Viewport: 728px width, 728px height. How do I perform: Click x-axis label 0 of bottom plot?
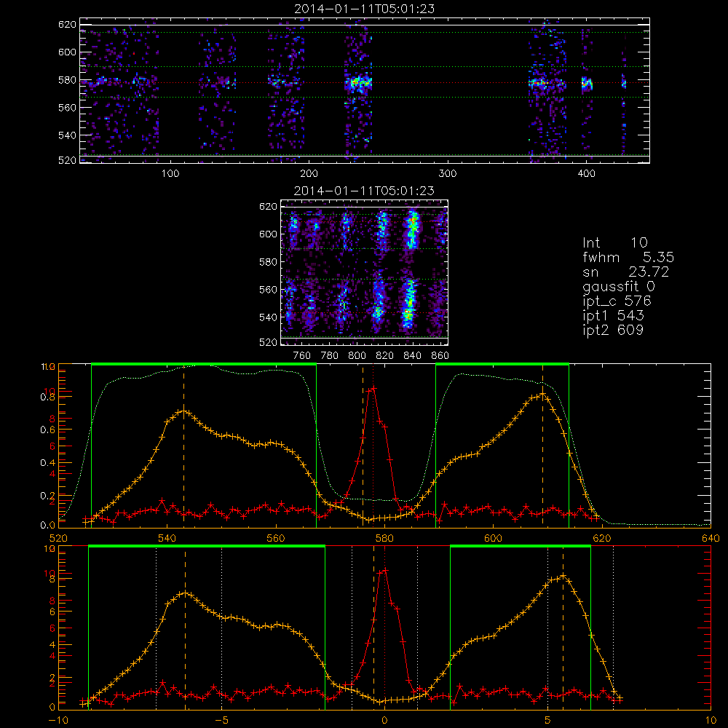[x=384, y=720]
